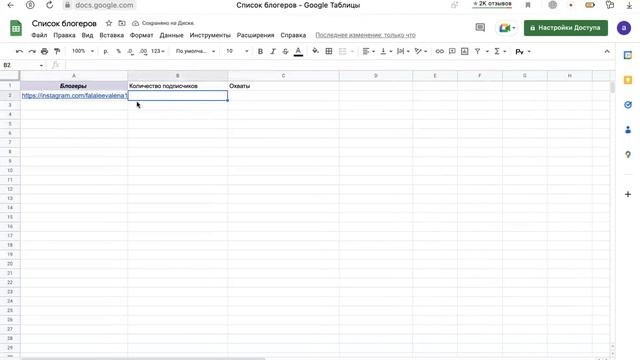The image size is (640, 360).
Task: Select the 'Количество подписчиков' cell
Action: [178, 86]
